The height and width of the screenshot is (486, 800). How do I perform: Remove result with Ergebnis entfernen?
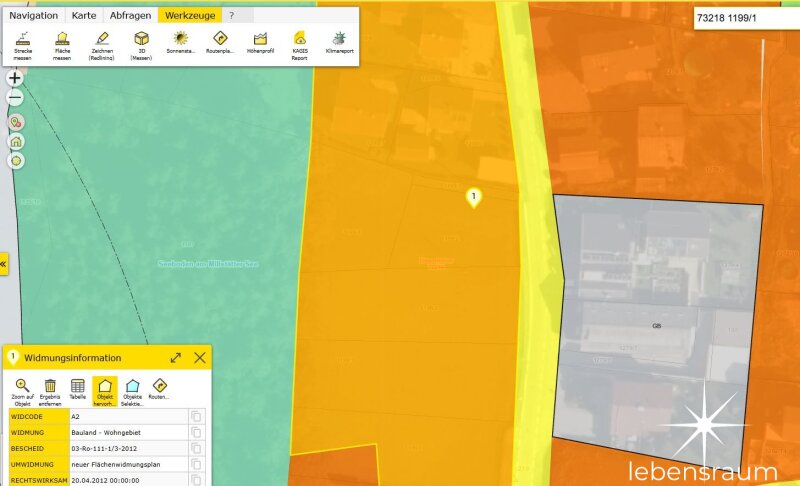(50, 390)
